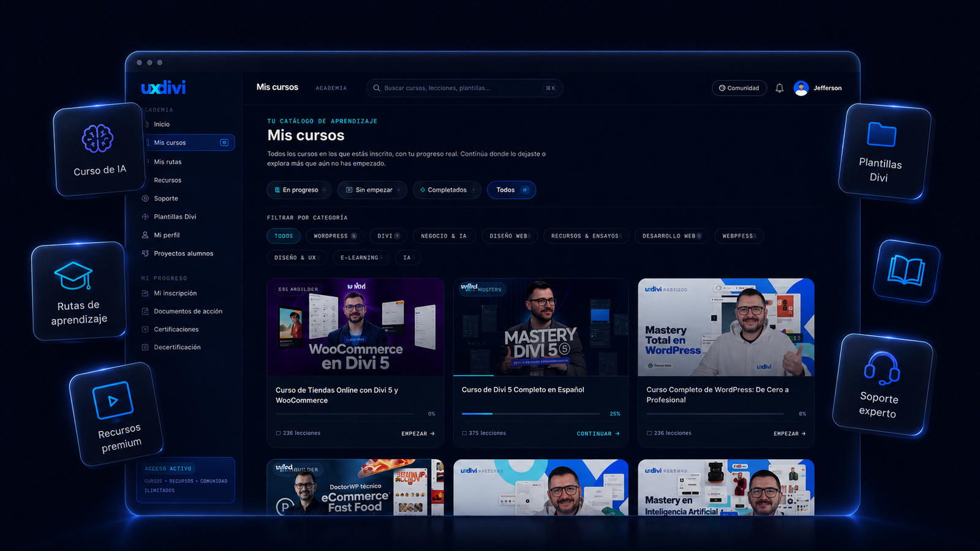Open the Mastery en Inteligencia Artificial thumbnail
This screenshot has height=551, width=980.
coord(726,487)
